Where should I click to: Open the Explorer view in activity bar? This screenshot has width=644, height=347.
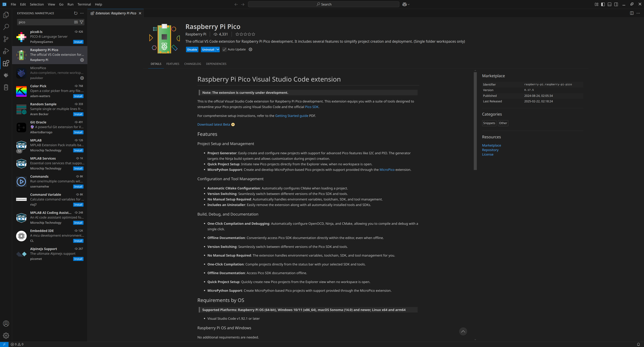point(6,15)
